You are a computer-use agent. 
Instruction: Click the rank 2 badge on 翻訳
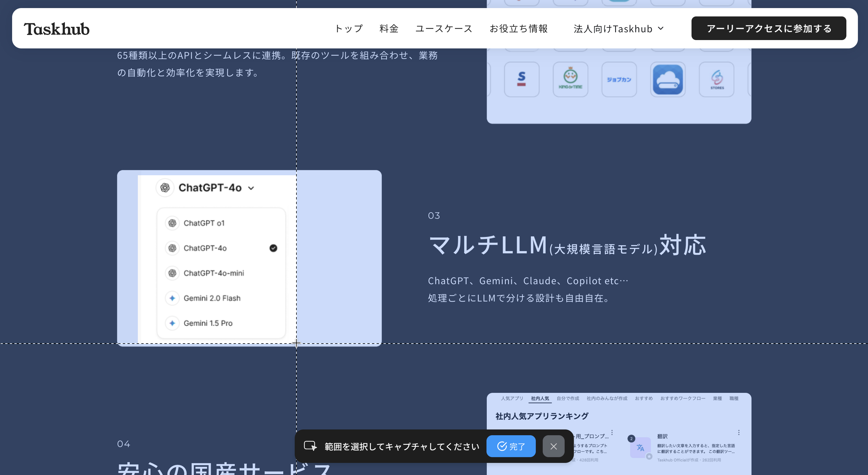click(x=631, y=439)
